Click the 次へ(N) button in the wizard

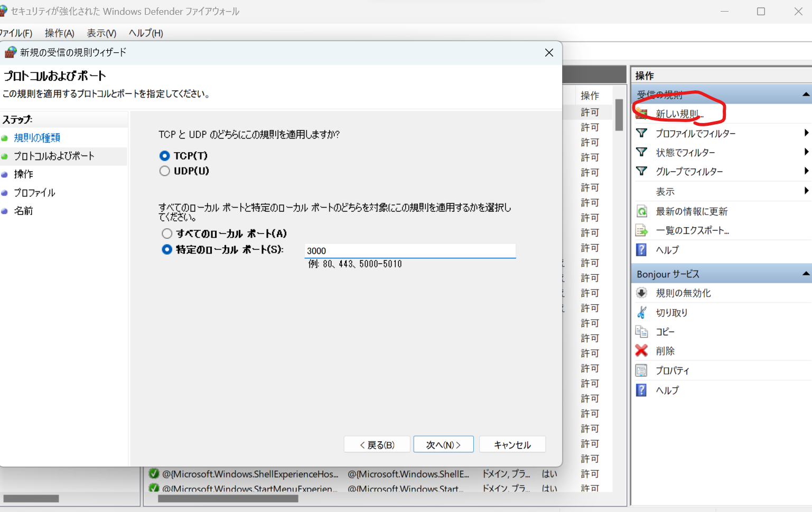[443, 444]
